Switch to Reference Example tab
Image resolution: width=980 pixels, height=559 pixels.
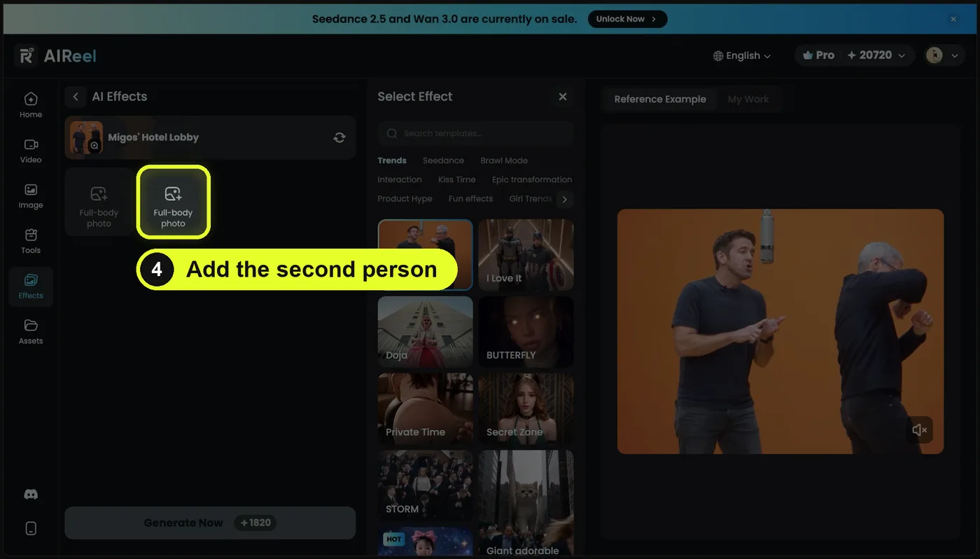pyautogui.click(x=660, y=99)
